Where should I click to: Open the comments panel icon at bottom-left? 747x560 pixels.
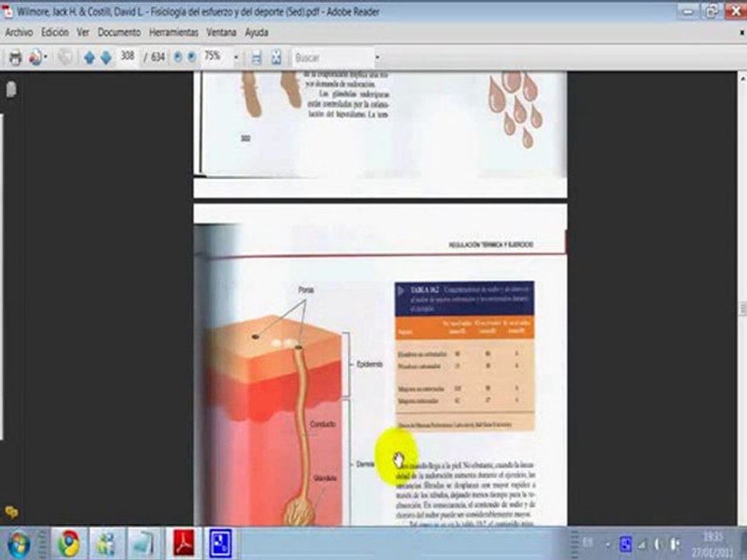12,513
